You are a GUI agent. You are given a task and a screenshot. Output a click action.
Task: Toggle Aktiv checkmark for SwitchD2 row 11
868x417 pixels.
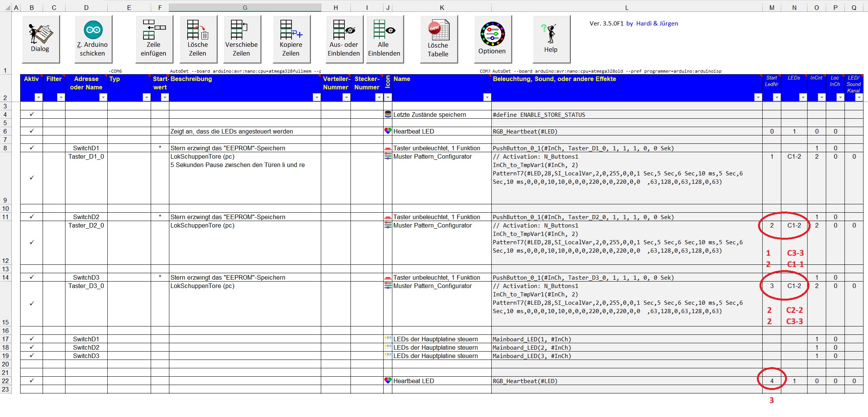32,216
